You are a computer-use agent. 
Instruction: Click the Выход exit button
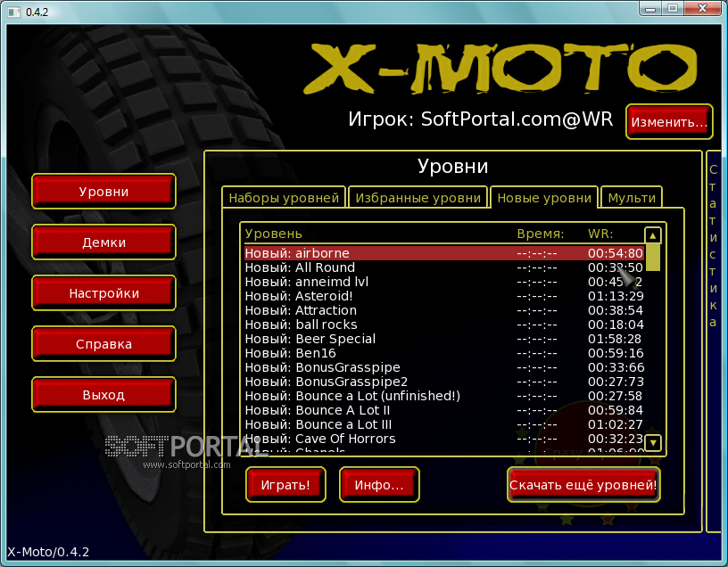(x=103, y=394)
